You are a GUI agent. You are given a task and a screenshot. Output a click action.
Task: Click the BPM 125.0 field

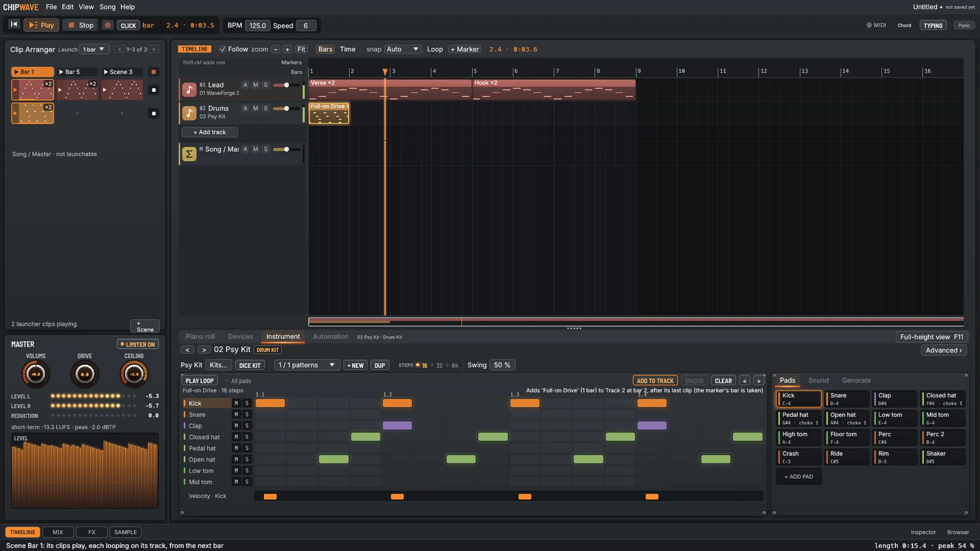pos(257,25)
